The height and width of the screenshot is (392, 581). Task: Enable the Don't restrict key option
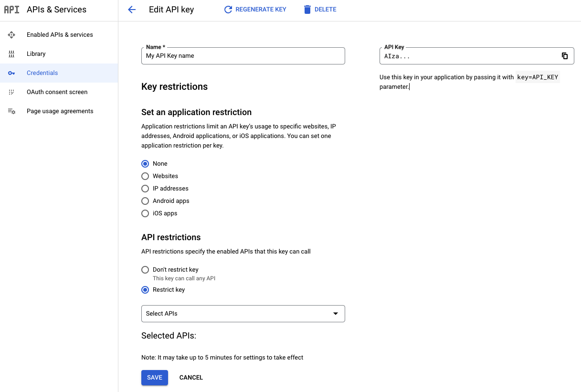tap(145, 269)
